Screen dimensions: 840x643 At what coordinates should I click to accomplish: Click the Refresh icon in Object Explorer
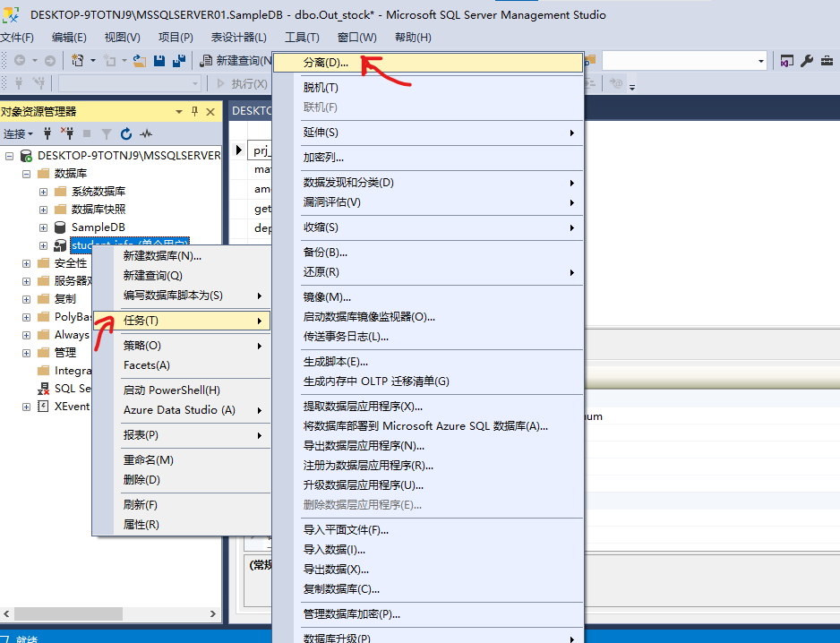(x=126, y=133)
